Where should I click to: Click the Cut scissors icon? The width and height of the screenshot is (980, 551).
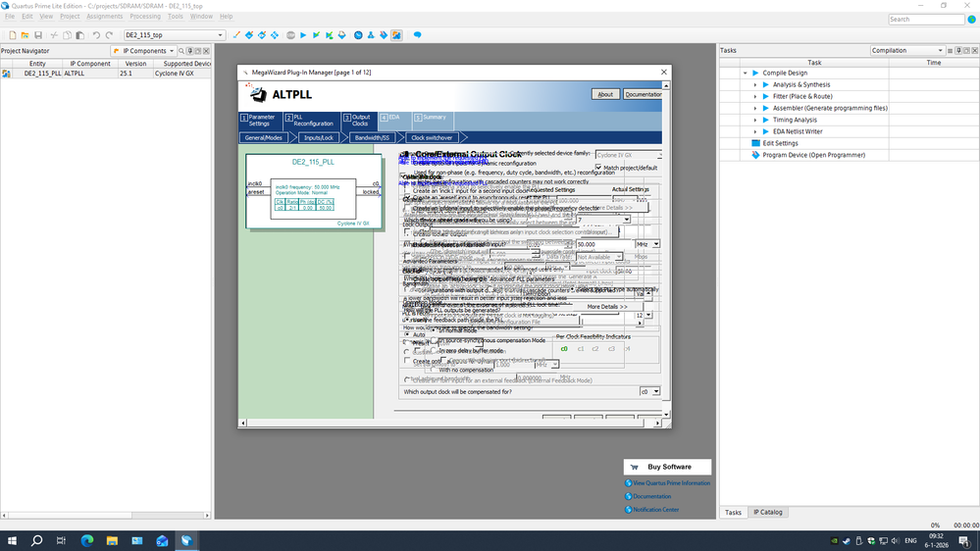point(54,35)
